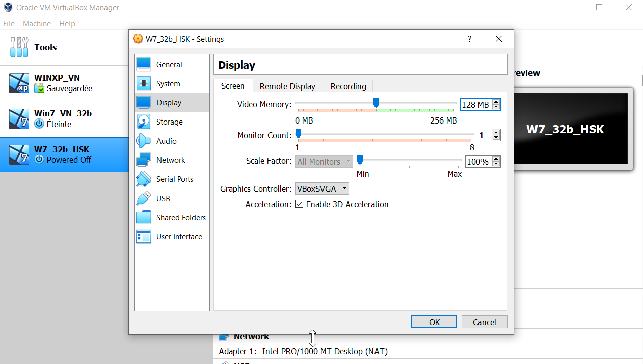This screenshot has height=364, width=643.
Task: Open Network settings icon in dialog
Action: point(144,160)
